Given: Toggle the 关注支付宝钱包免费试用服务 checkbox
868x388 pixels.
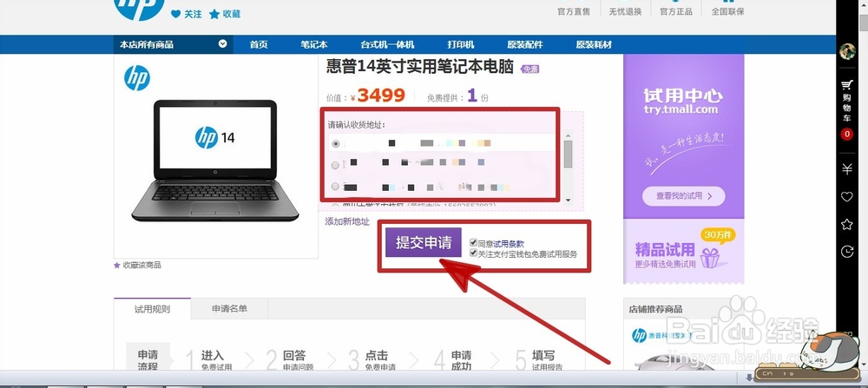Looking at the screenshot, I should point(473,253).
